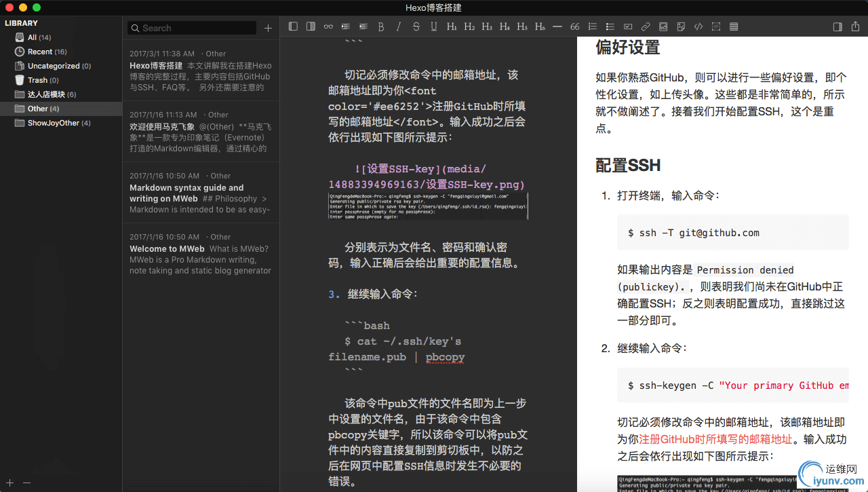Click the LIBRARY header label
This screenshot has height=492, width=868.
(x=22, y=23)
